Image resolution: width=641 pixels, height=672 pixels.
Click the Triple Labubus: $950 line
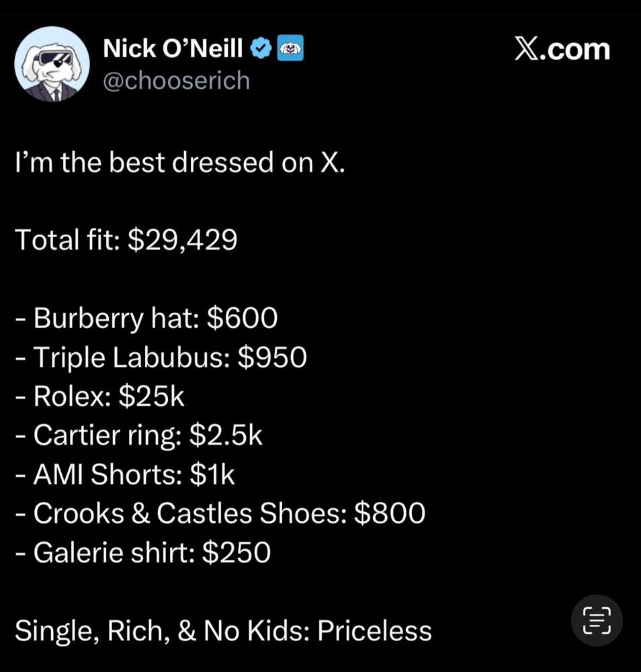tap(161, 357)
